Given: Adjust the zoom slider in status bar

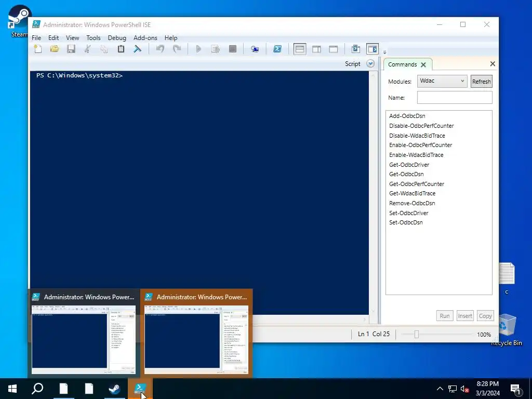Looking at the screenshot, I should coord(417,335).
